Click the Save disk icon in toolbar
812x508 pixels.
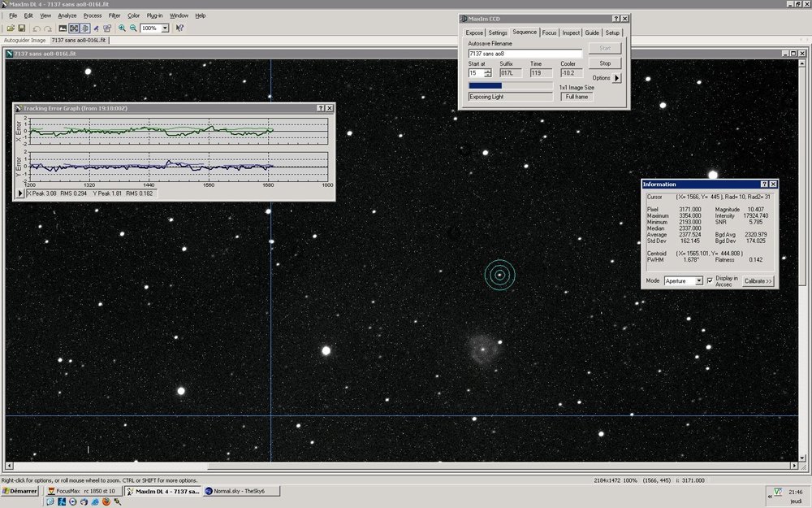click(21, 28)
